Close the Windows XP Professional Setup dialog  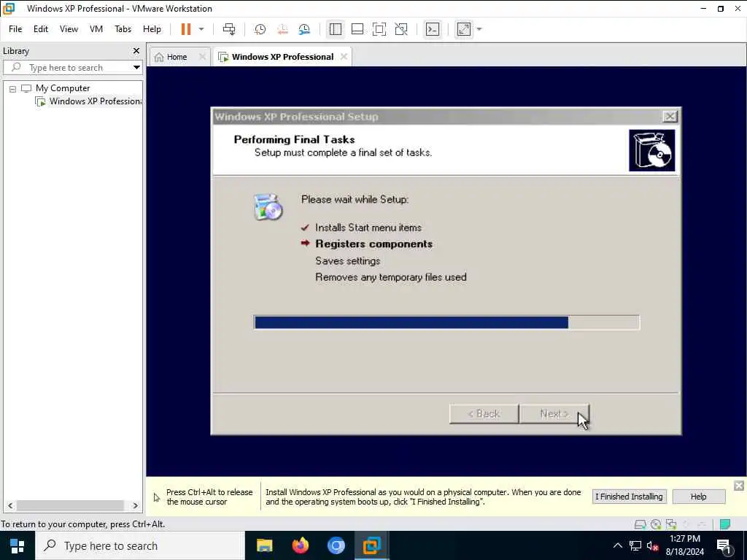670,116
